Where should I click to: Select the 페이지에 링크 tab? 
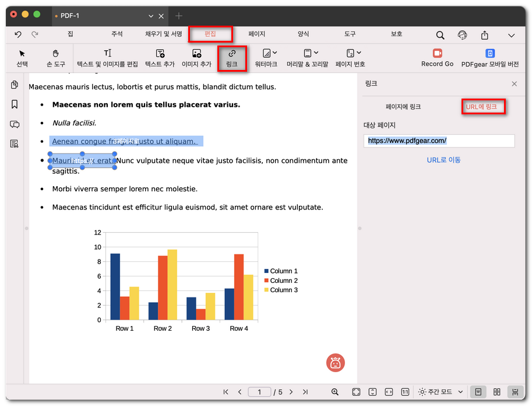pyautogui.click(x=403, y=107)
